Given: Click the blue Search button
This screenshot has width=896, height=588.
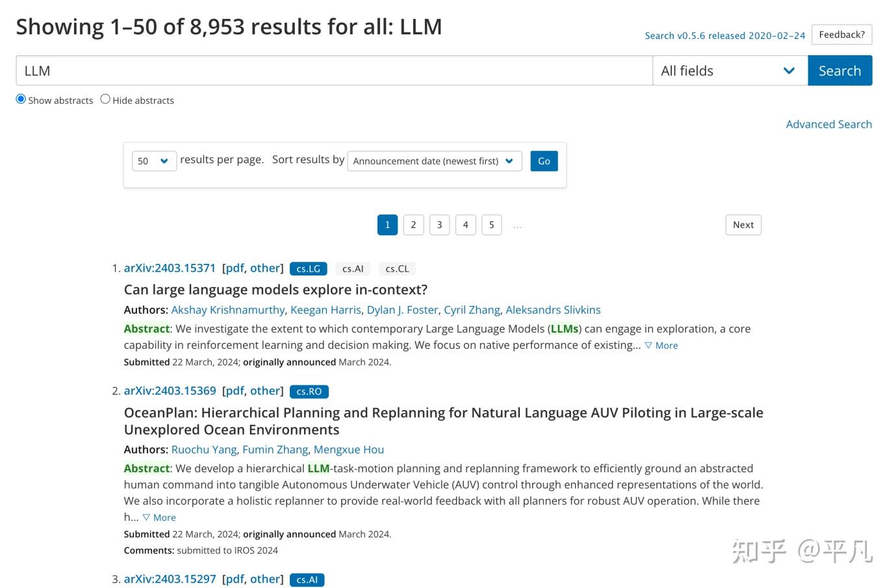Looking at the screenshot, I should 839,71.
